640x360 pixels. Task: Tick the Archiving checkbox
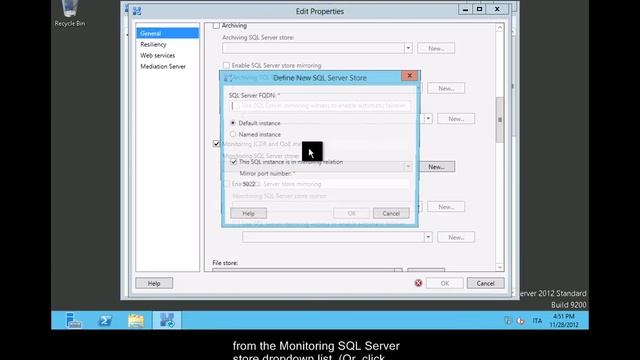click(216, 25)
